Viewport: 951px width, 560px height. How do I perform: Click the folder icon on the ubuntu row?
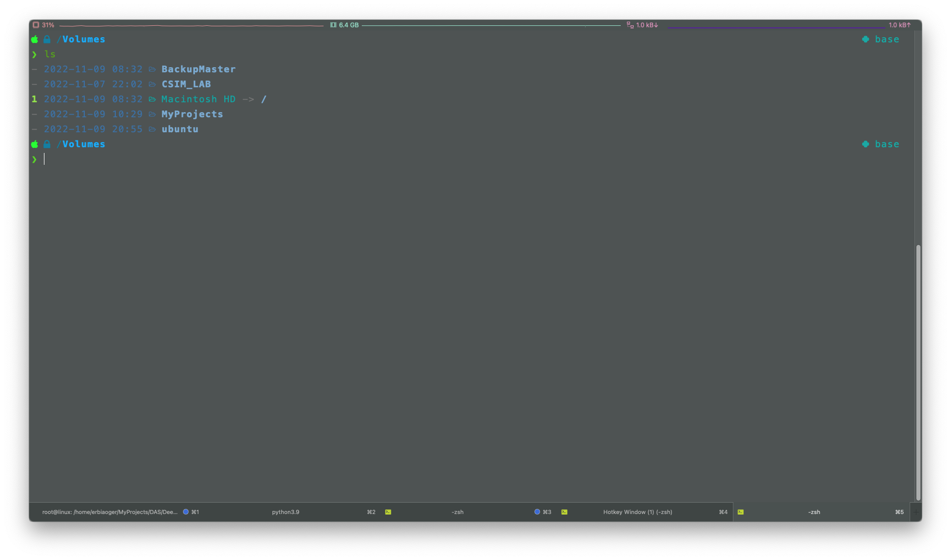pos(152,129)
